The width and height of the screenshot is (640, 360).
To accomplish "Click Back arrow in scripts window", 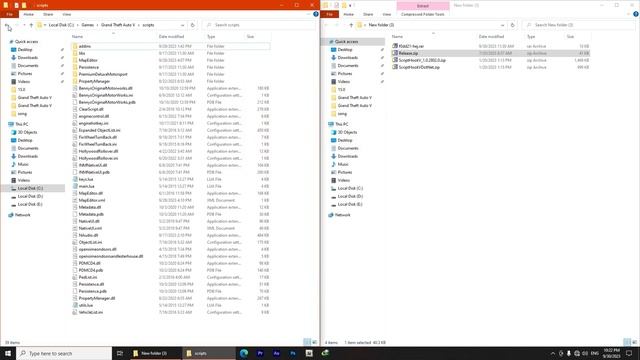I will (7, 25).
